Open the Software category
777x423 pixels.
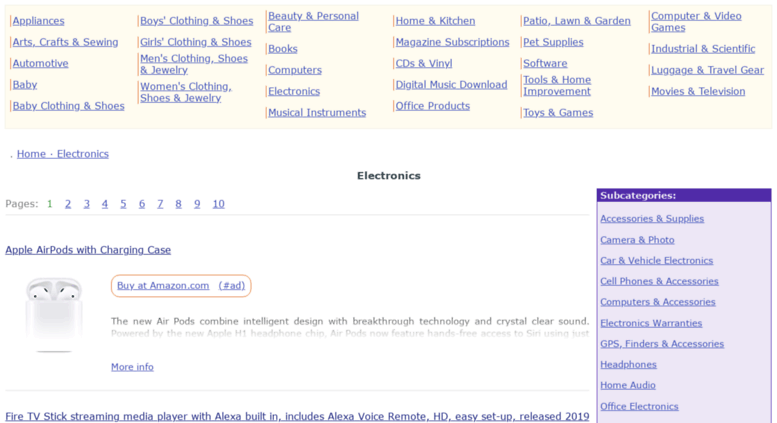pos(545,63)
